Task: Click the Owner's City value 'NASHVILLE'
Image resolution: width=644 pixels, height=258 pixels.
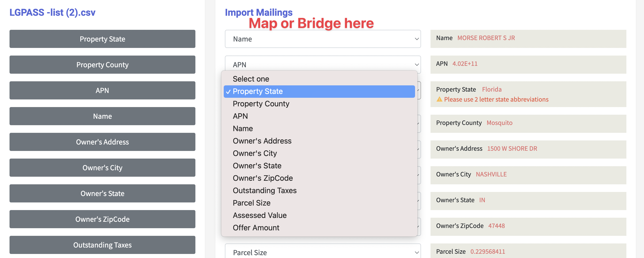Action: pyautogui.click(x=491, y=174)
